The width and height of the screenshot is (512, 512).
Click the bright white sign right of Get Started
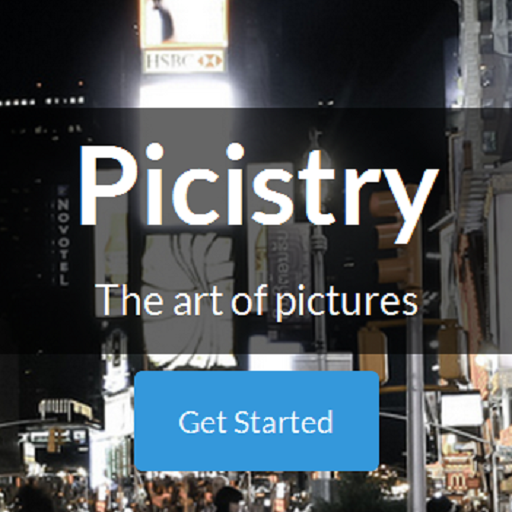click(x=462, y=409)
